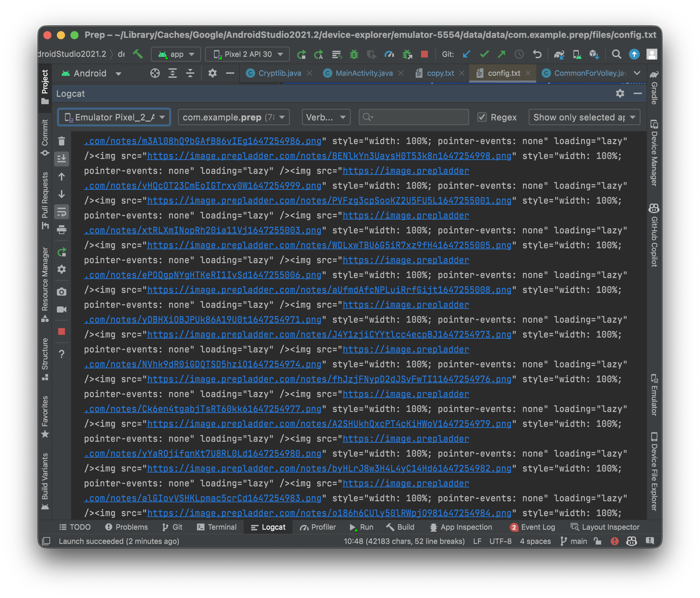Click the 4 spaces indent status entry

click(x=535, y=541)
